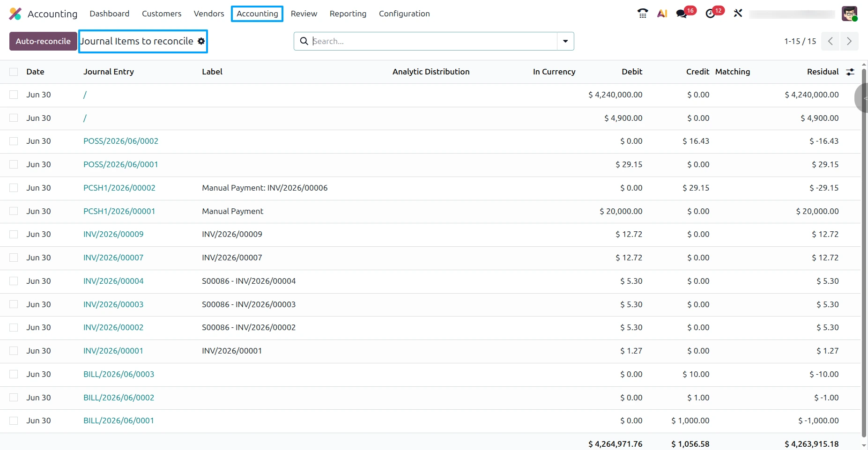Check the row with $ 4,240,000.00 debit

pos(14,95)
